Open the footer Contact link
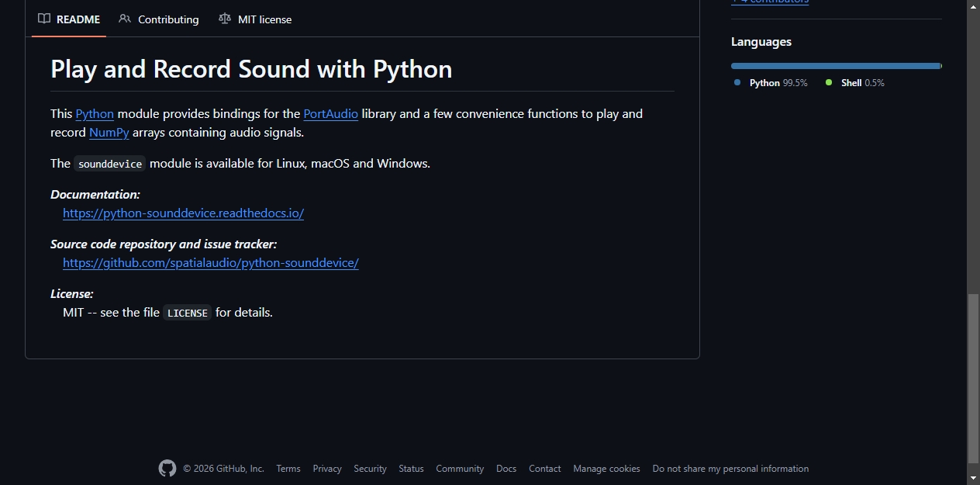Viewport: 980px width, 485px height. tap(545, 469)
